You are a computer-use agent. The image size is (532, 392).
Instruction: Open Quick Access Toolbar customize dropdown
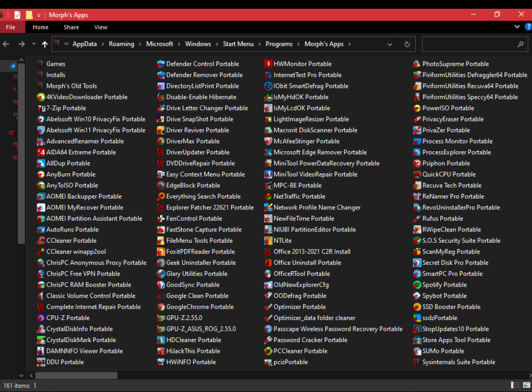point(39,15)
